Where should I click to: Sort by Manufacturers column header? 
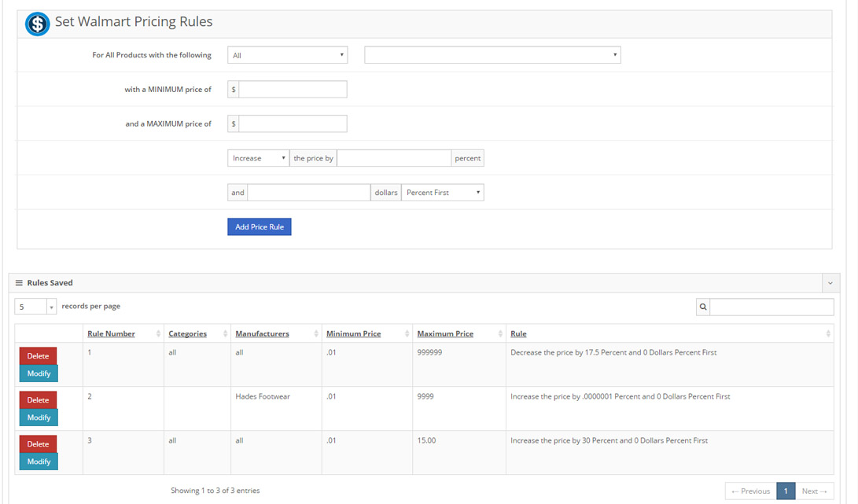(x=262, y=334)
